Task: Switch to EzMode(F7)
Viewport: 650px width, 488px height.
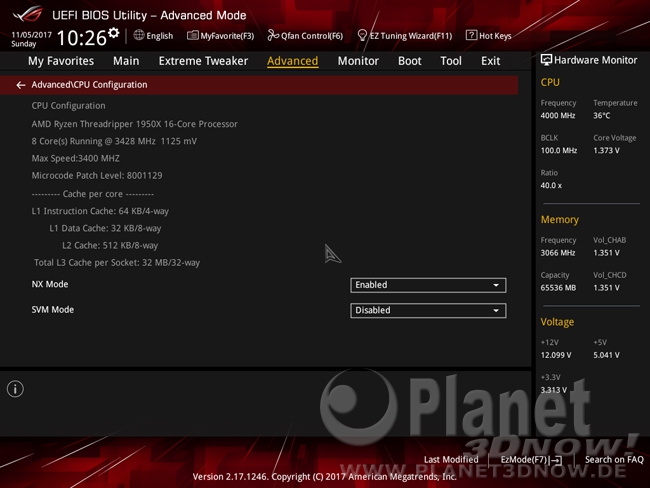Action: pyautogui.click(x=531, y=459)
